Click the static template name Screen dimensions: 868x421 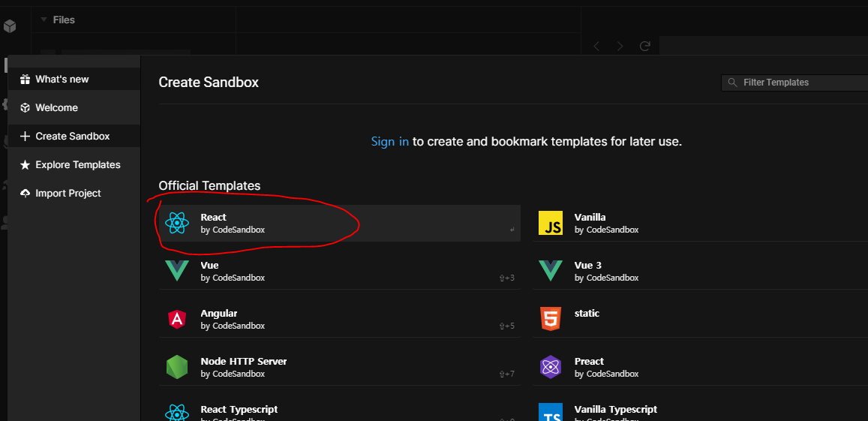[587, 314]
